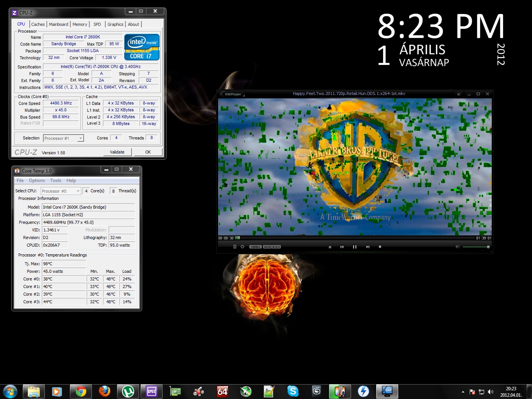Open Windows Explorer from the taskbar
Screen dimensions: 532x399
click(x=34, y=391)
